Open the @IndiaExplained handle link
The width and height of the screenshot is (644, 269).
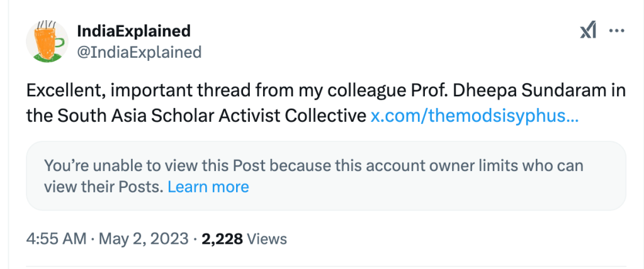click(x=138, y=52)
